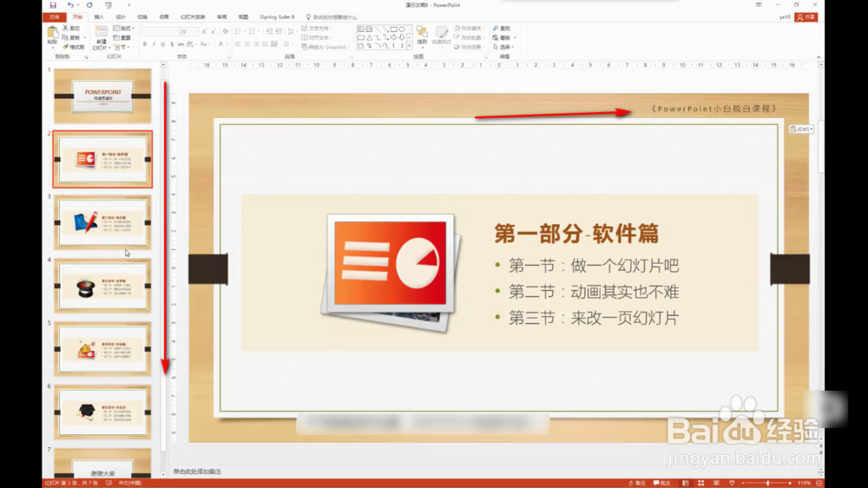Undo the last action

pyautogui.click(x=70, y=5)
